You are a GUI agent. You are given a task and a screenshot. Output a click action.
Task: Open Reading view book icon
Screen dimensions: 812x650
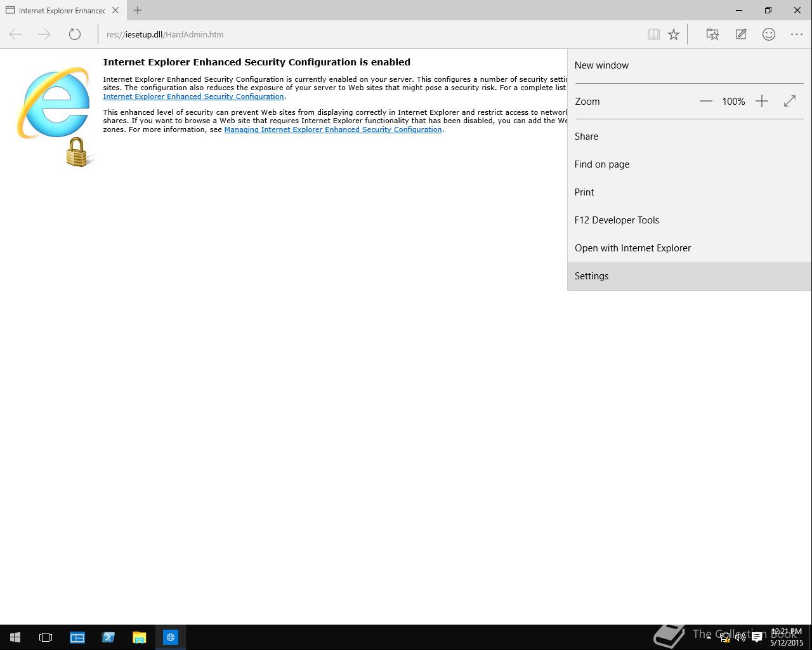[x=653, y=34]
